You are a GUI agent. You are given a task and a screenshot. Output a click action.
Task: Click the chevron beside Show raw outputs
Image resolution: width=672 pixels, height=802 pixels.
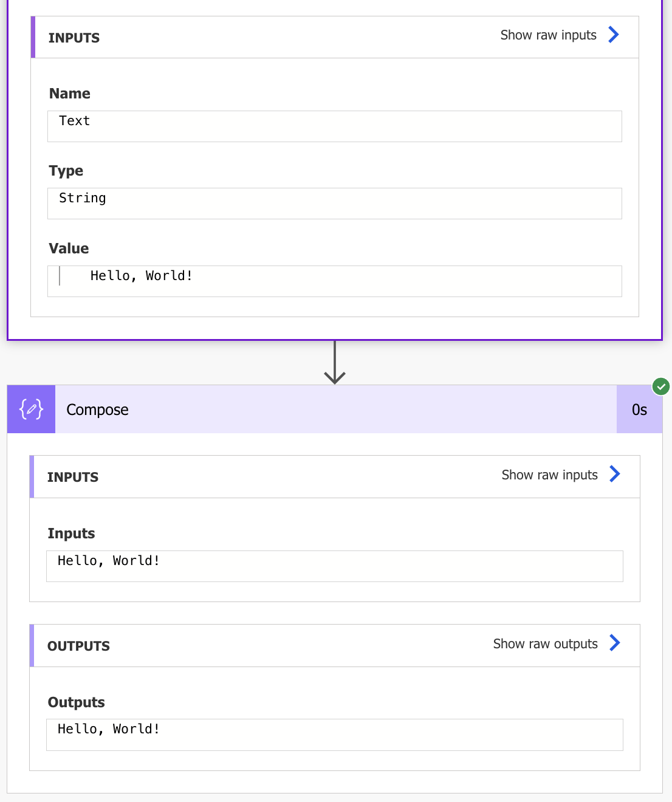pos(615,643)
